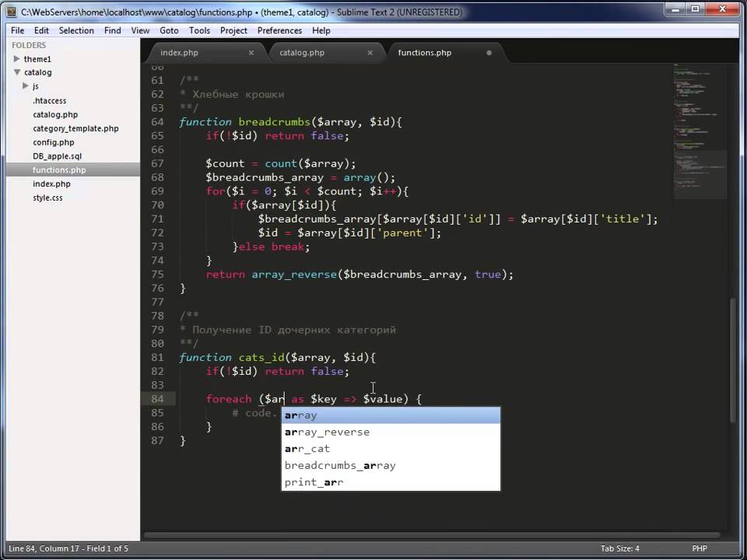This screenshot has width=747, height=560.
Task: Expand the theme1 folder arrow
Action: pos(16,58)
